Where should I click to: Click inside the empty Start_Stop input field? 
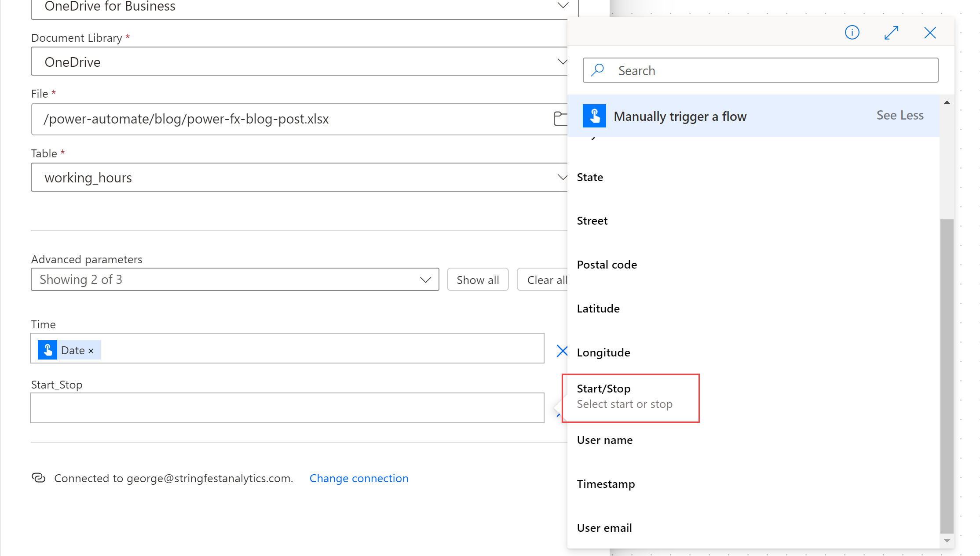point(287,408)
